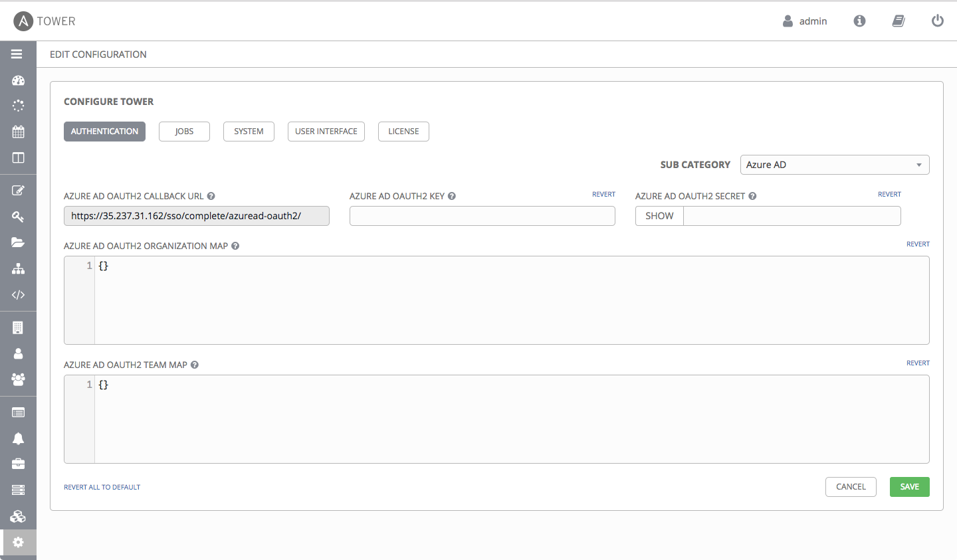The width and height of the screenshot is (957, 560).
Task: Click the power icon to log out
Action: pos(937,21)
